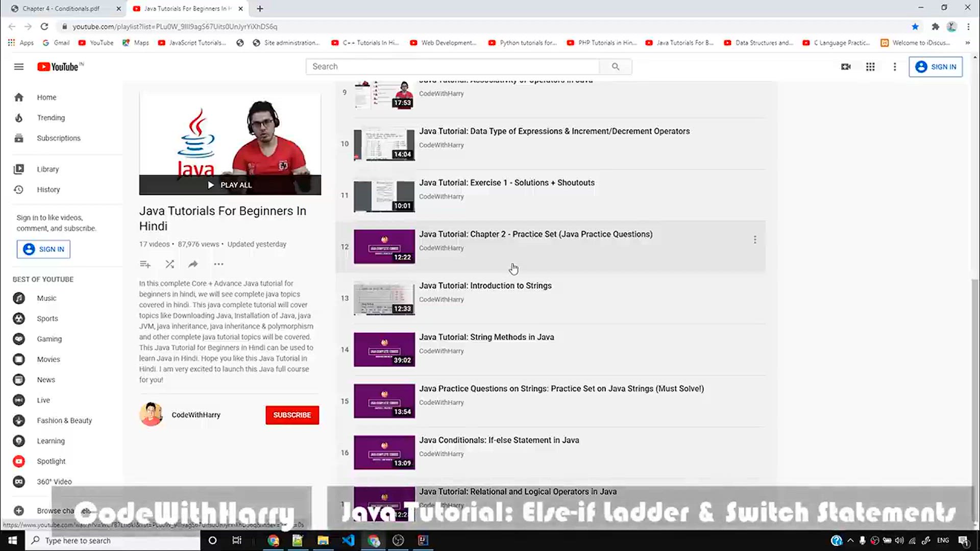Image resolution: width=980 pixels, height=551 pixels.
Task: Click the SUBSCRIBE button
Action: (x=292, y=415)
